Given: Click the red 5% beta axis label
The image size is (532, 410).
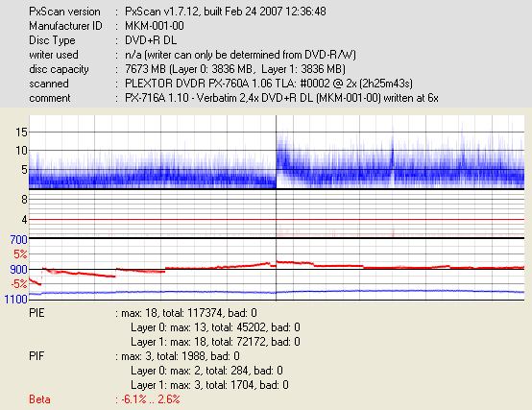Looking at the screenshot, I should [x=20, y=254].
